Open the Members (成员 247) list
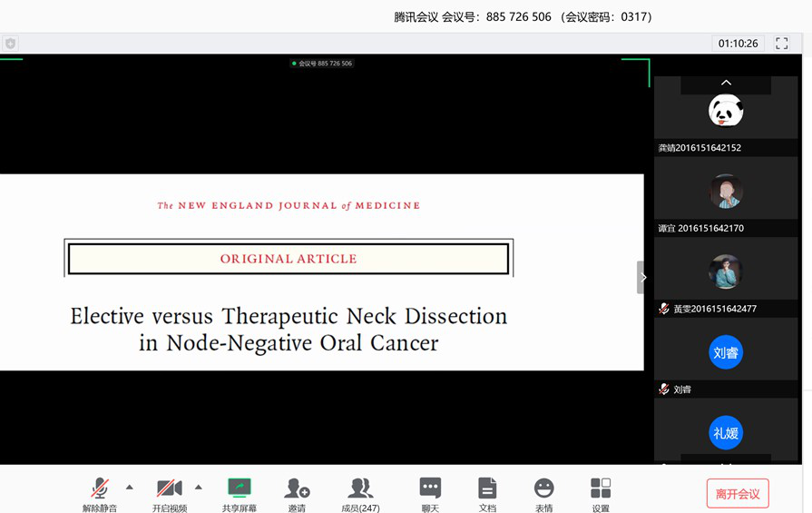 tap(360, 490)
